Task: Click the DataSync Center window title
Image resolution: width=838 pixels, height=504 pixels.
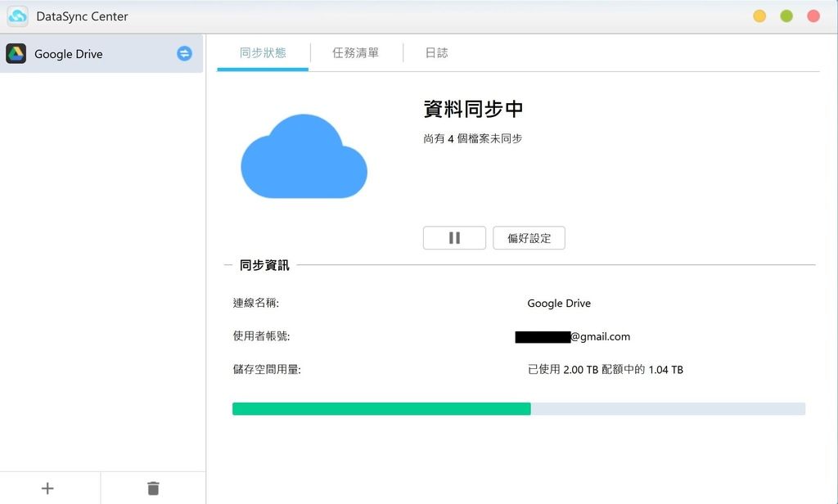Action: click(x=83, y=16)
